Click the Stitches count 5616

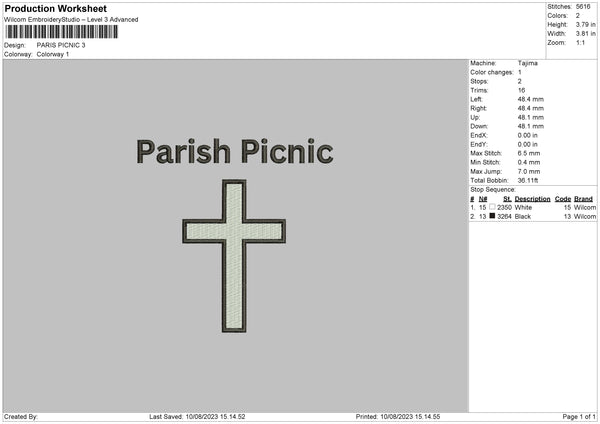click(583, 7)
